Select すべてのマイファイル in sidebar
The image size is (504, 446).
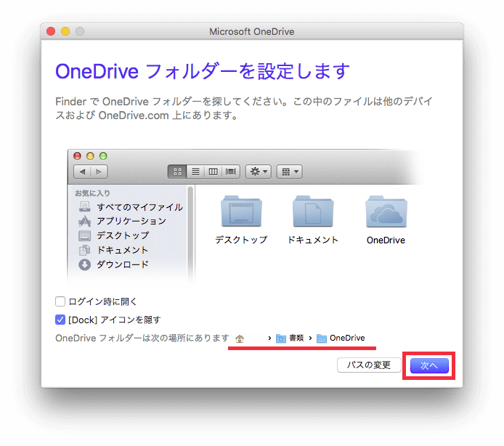(x=131, y=207)
